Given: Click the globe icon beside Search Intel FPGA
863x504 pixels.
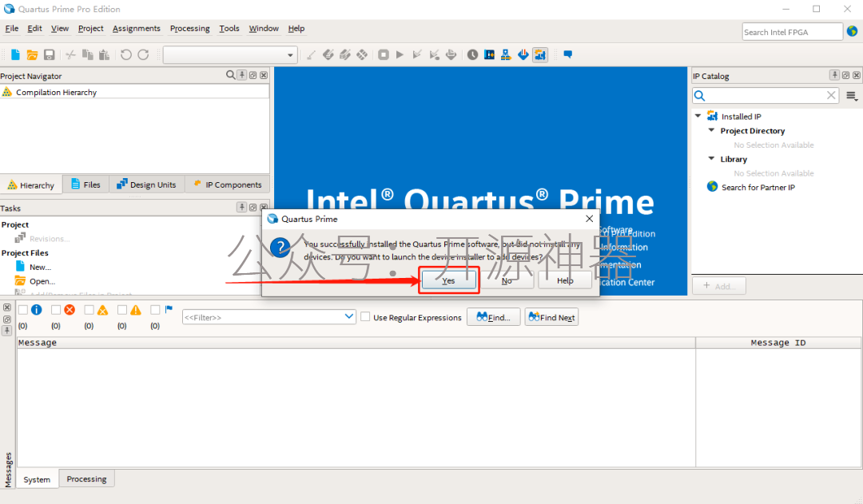Looking at the screenshot, I should [852, 31].
